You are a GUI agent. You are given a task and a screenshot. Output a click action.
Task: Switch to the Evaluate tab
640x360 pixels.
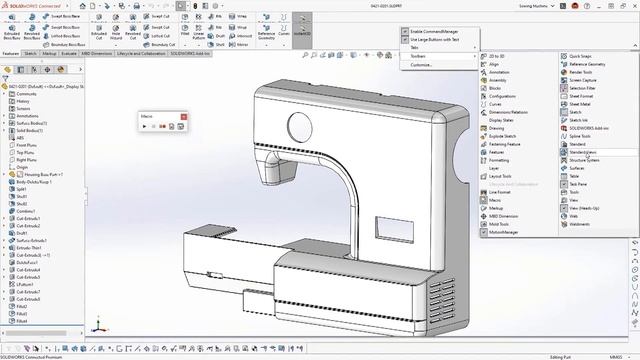pyautogui.click(x=69, y=53)
